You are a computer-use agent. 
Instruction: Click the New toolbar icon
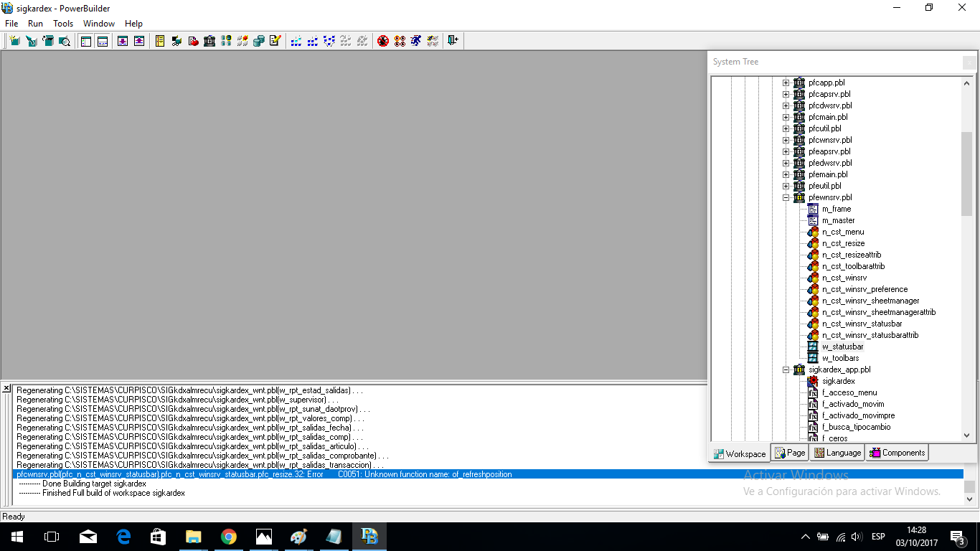14,41
